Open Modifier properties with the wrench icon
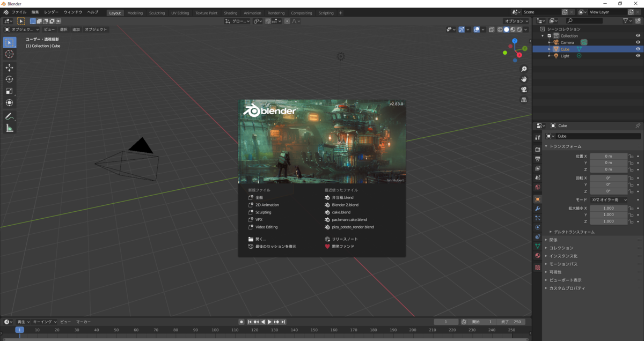Viewport: 644px width, 341px height. (x=537, y=209)
